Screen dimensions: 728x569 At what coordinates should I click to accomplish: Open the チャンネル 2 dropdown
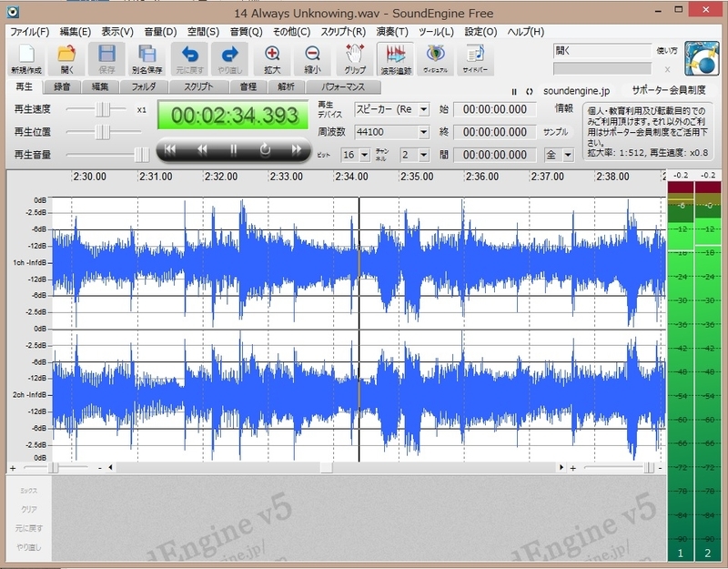click(x=423, y=155)
